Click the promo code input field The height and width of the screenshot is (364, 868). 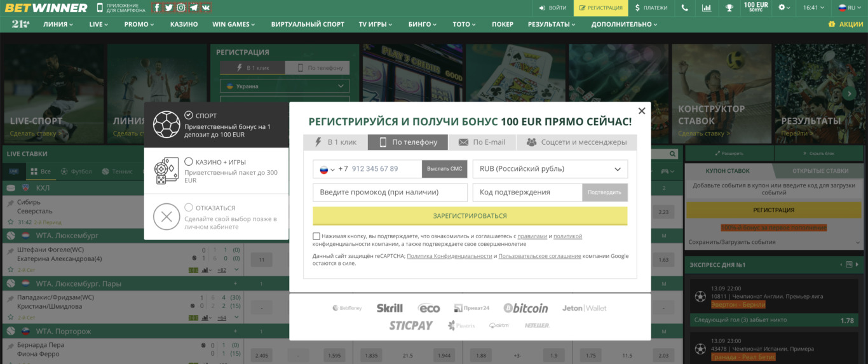(390, 192)
